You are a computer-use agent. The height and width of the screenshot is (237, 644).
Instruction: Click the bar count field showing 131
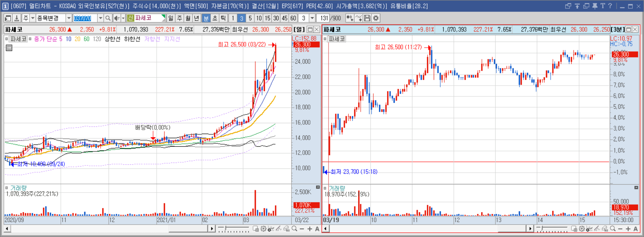323,18
